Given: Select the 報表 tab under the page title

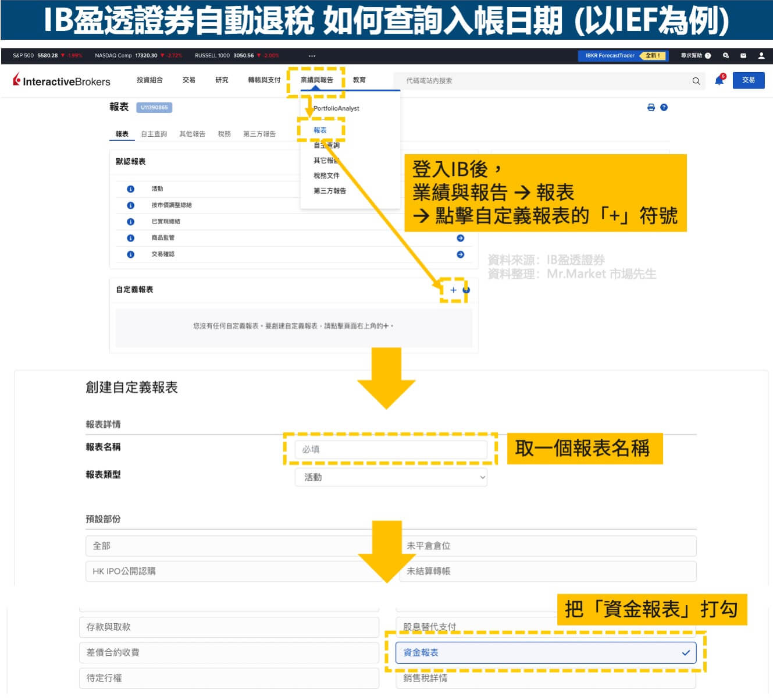Looking at the screenshot, I should point(122,134).
